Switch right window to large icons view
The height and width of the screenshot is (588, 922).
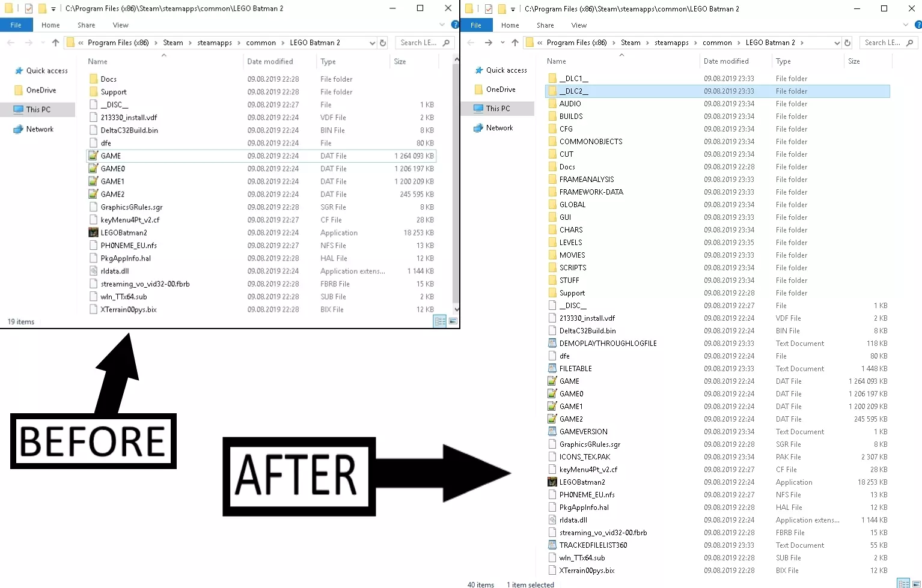916,584
